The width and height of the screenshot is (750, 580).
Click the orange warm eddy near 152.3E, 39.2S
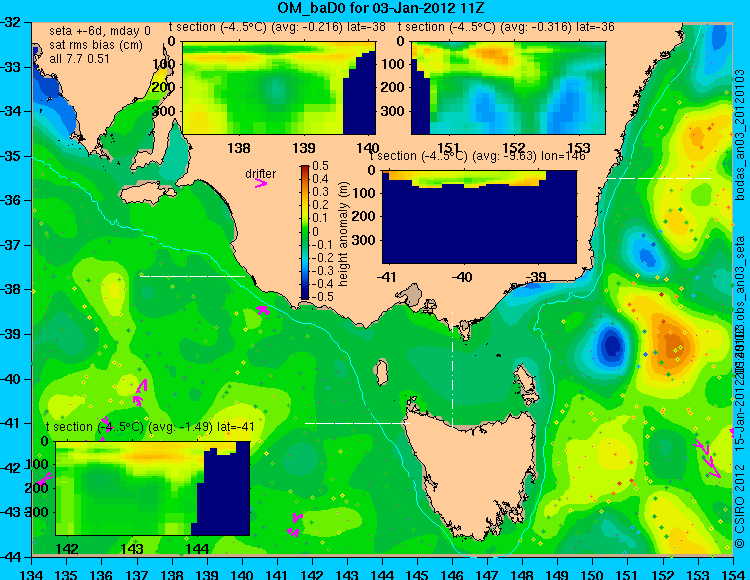pos(672,343)
